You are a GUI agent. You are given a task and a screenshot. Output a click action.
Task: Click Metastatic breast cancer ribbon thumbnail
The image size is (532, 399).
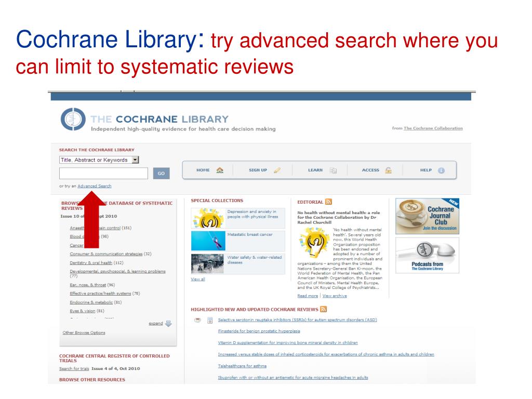pos(208,241)
